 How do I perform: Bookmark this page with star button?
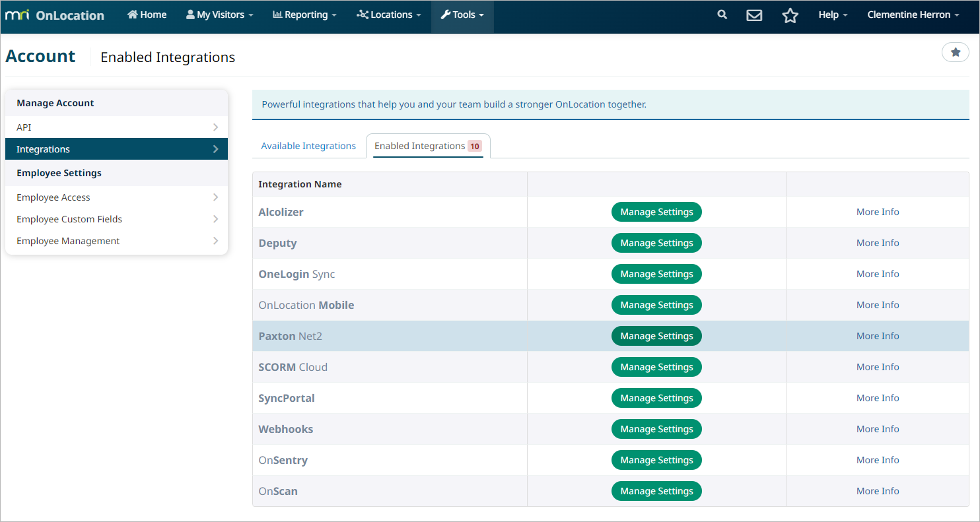[x=955, y=52]
